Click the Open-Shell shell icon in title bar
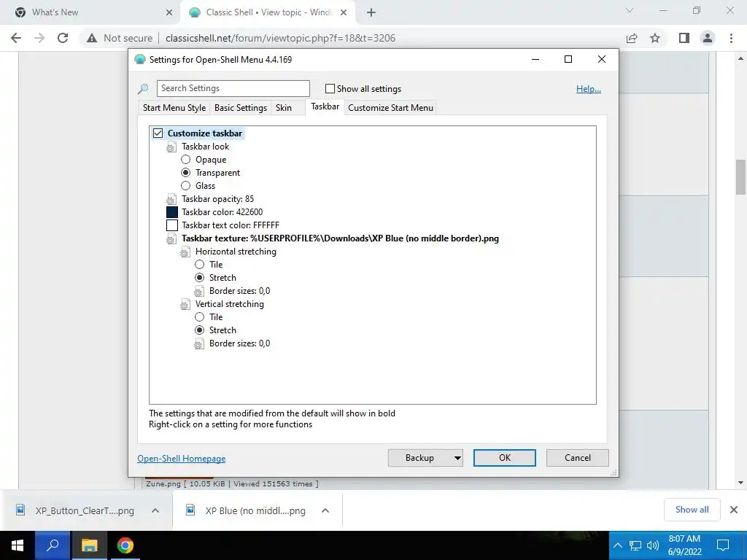The height and width of the screenshot is (560, 747). 140,60
